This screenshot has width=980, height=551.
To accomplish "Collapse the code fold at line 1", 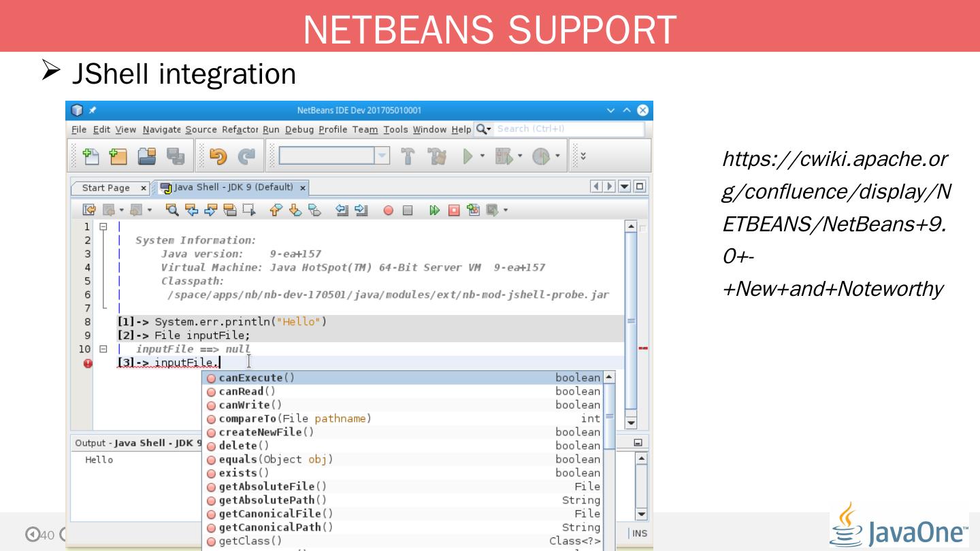I will click(103, 227).
